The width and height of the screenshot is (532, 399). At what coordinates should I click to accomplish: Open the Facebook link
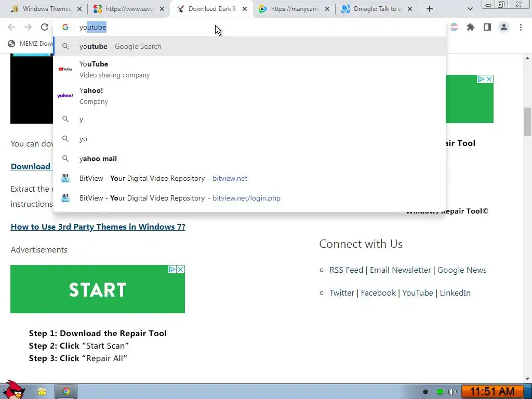378,293
